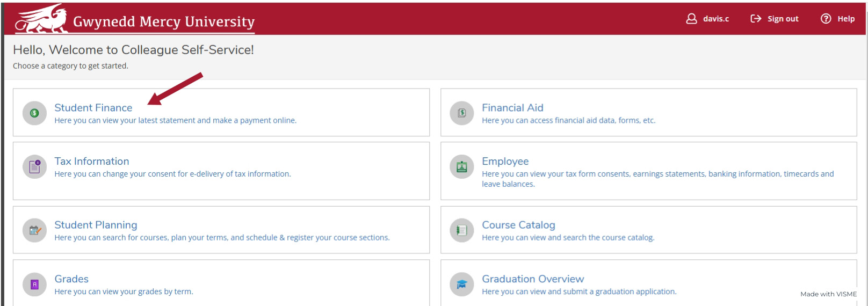
Task: Click the user profile icon beside davis.c
Action: point(692,19)
